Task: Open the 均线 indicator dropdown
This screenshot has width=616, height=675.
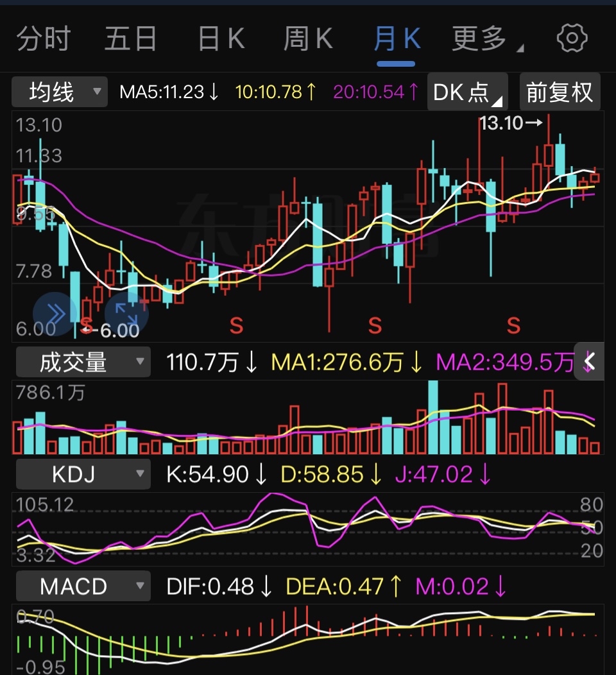Action: tap(60, 92)
